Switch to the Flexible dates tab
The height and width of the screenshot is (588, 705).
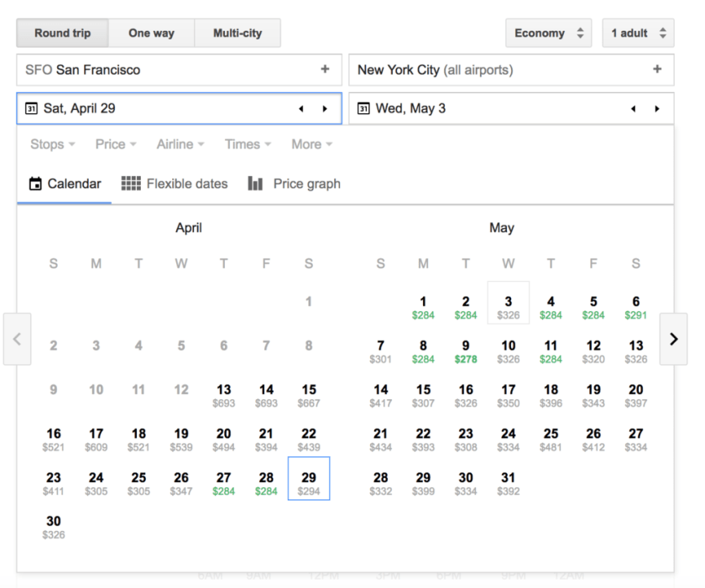[x=175, y=184]
